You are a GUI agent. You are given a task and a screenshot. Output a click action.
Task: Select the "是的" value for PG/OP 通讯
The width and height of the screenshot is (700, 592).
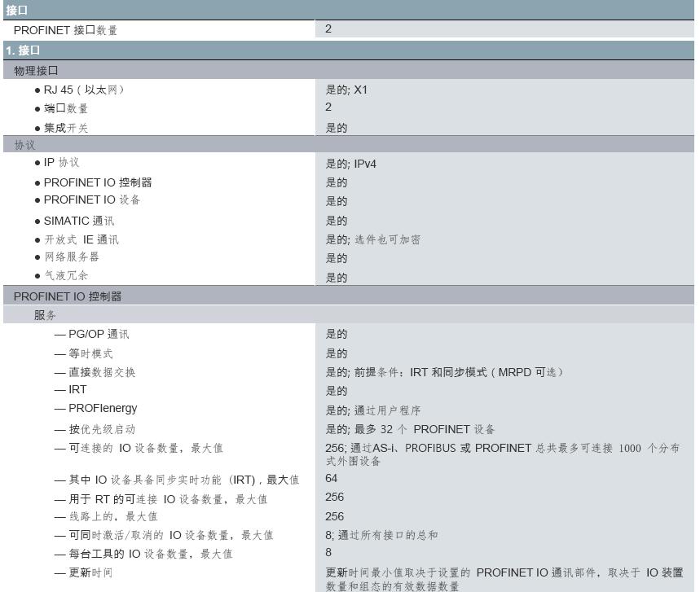tap(337, 334)
